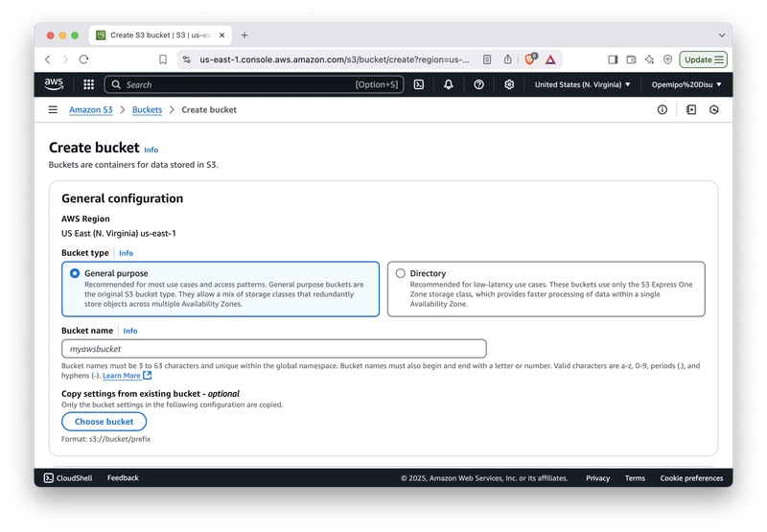
Task: Select the Directory bucket type
Action: (x=546, y=289)
